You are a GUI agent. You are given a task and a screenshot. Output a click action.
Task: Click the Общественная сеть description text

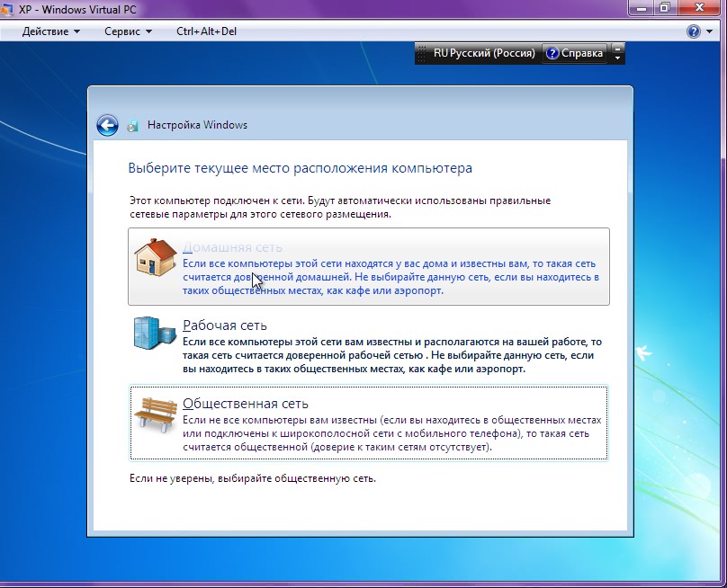391,433
